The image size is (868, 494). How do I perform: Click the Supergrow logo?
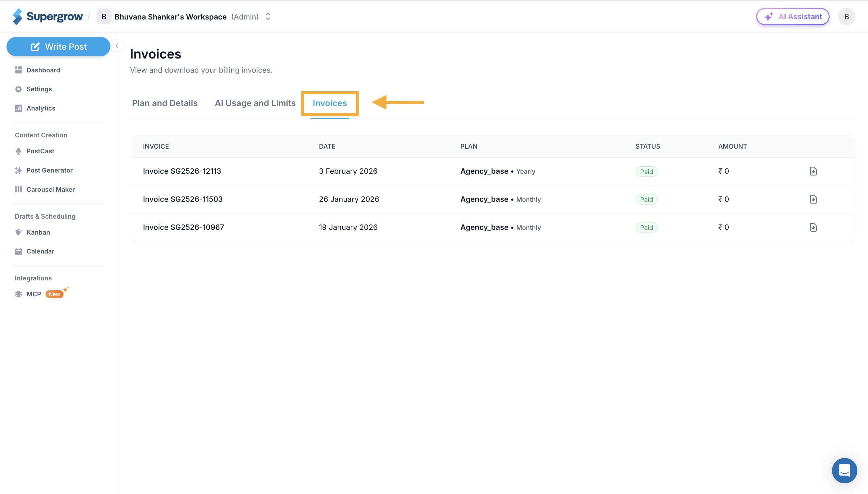(x=48, y=16)
